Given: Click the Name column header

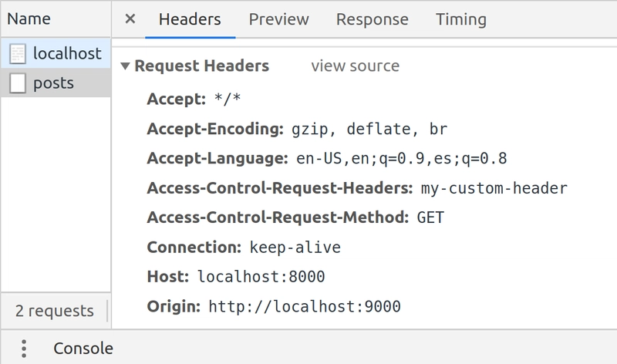Looking at the screenshot, I should 29,19.
